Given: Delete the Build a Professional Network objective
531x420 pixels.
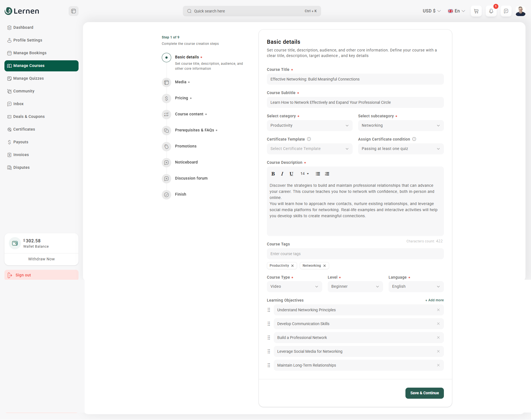Looking at the screenshot, I should [x=438, y=338].
